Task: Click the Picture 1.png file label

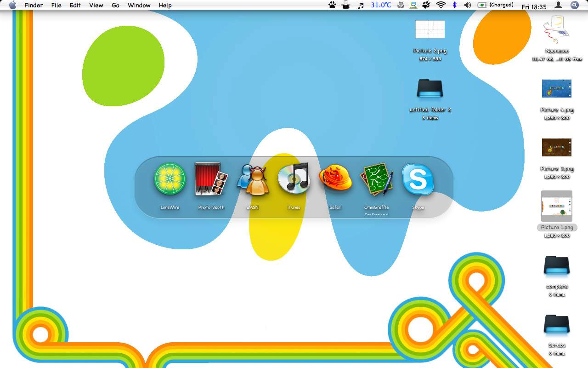Action: pyautogui.click(x=557, y=227)
